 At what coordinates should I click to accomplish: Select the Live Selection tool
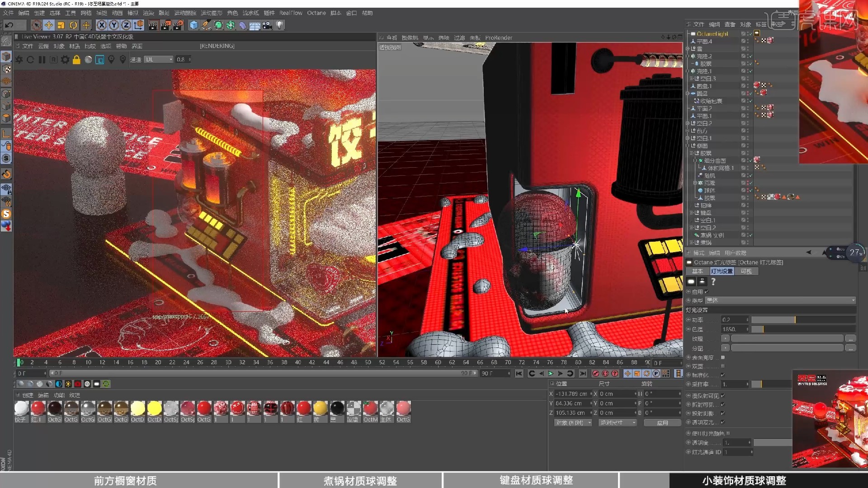click(x=37, y=25)
